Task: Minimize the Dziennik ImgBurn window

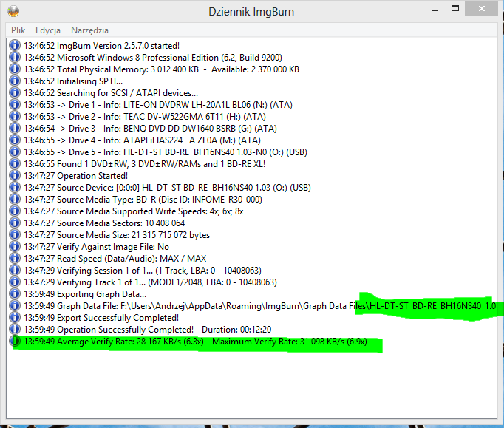Action: (435, 9)
